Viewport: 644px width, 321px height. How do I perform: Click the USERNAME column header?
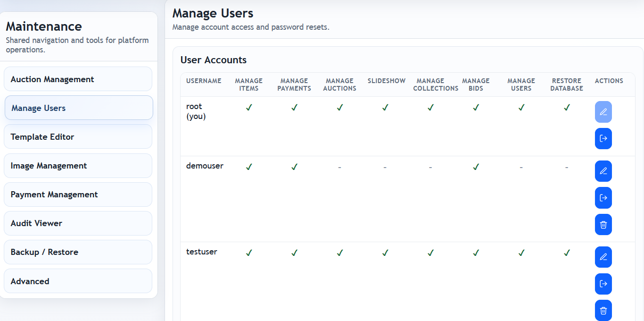tap(204, 81)
